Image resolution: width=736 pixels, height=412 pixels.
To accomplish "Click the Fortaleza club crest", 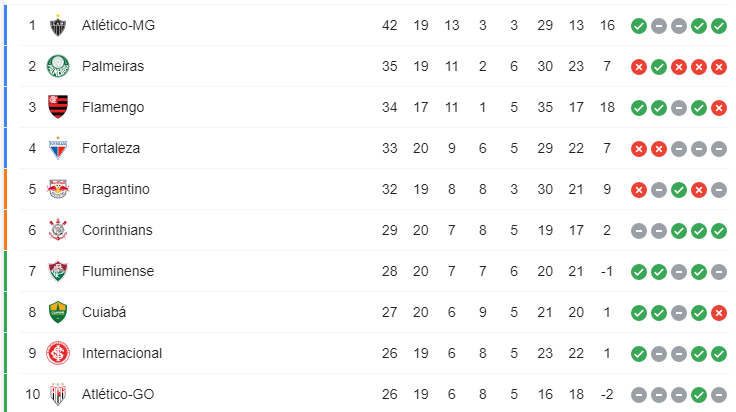I will (58, 148).
